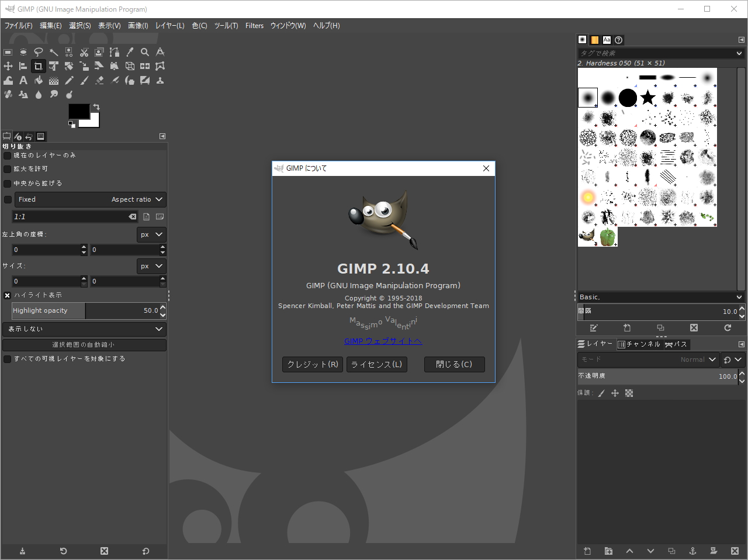The width and height of the screenshot is (748, 560).
Task: Open the 表示しない dropdown in tool options
Action: pyautogui.click(x=84, y=329)
